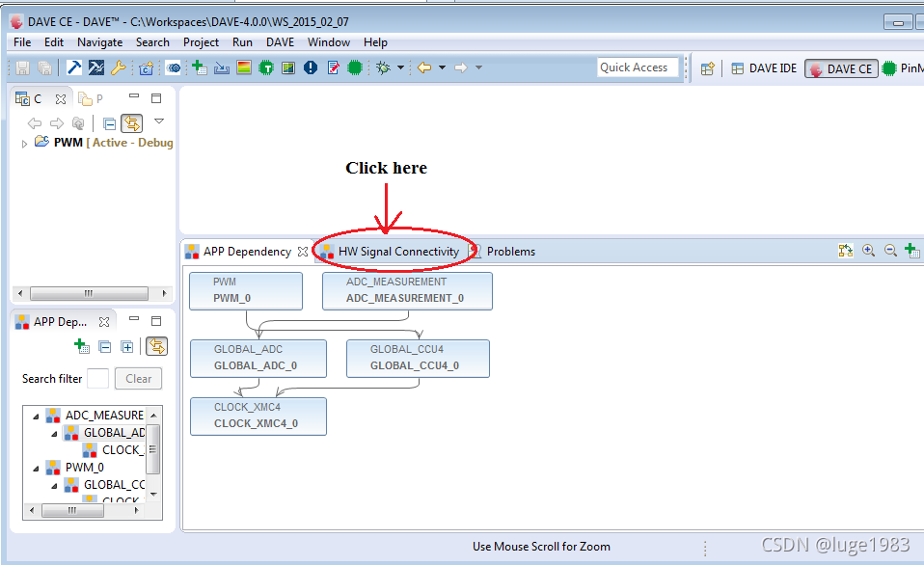
Task: Collapse the PWM_0 tree node
Action: pos(36,469)
